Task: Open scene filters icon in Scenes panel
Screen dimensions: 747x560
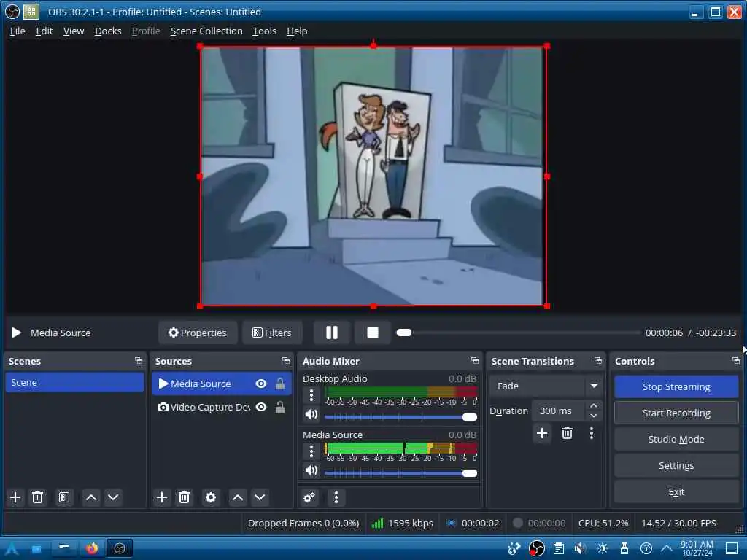Action: (64, 497)
